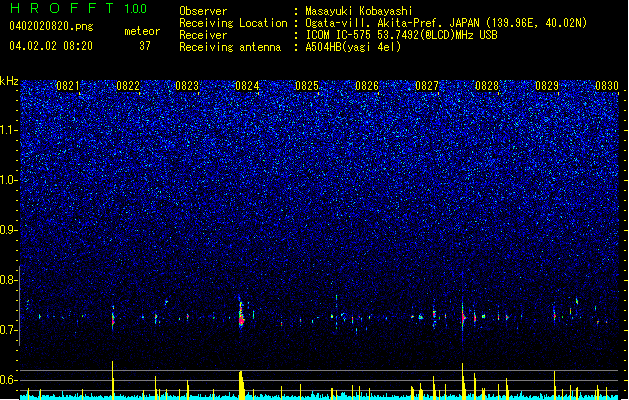Image resolution: width=629 pixels, height=400 pixels.
Task: Click the 0826 time marker
Action: (367, 86)
